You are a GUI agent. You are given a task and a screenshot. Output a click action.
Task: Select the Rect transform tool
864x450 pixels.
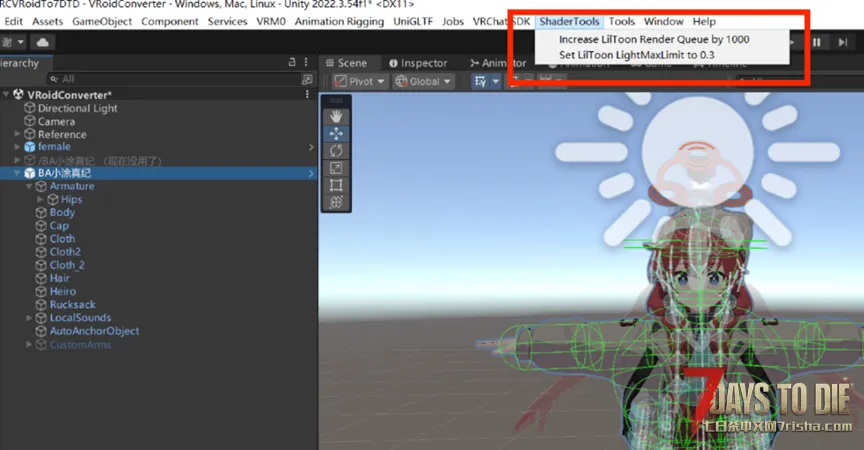point(336,184)
